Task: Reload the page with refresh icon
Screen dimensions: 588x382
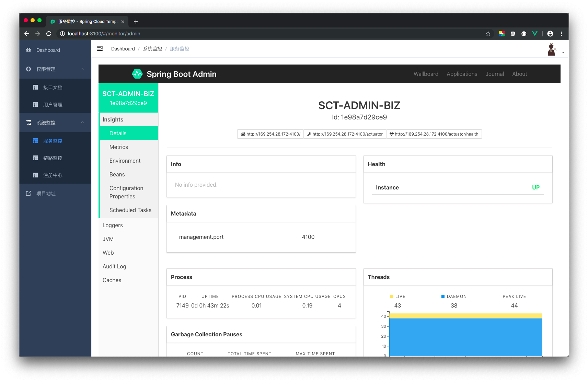Action: pyautogui.click(x=49, y=34)
